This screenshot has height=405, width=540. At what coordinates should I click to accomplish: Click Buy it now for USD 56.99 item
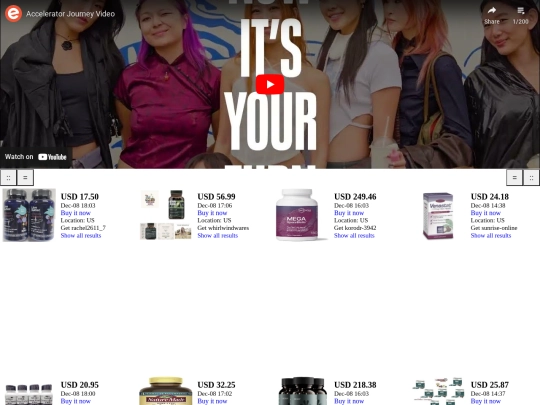tap(212, 213)
